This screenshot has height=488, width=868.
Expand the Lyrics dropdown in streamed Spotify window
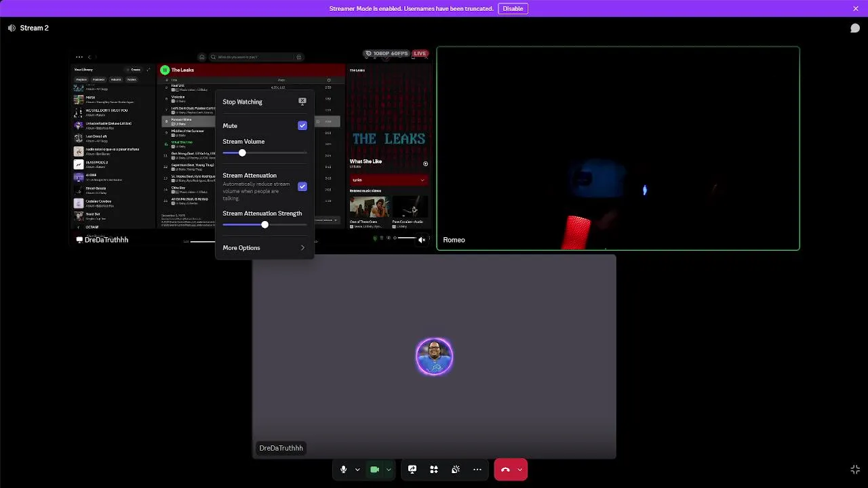[x=389, y=180]
